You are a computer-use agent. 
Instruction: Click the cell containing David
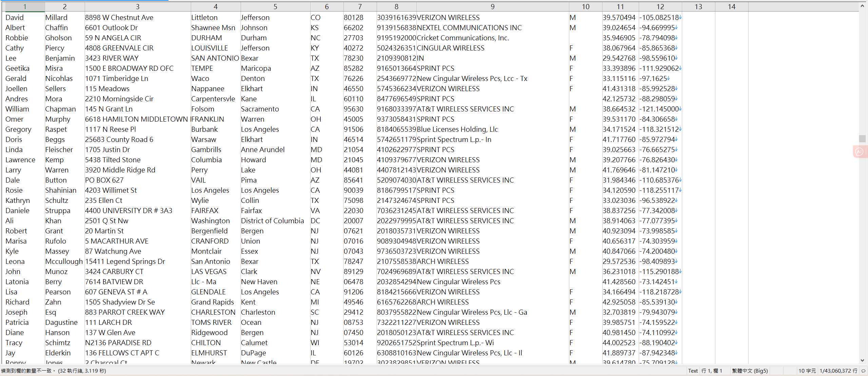click(15, 18)
